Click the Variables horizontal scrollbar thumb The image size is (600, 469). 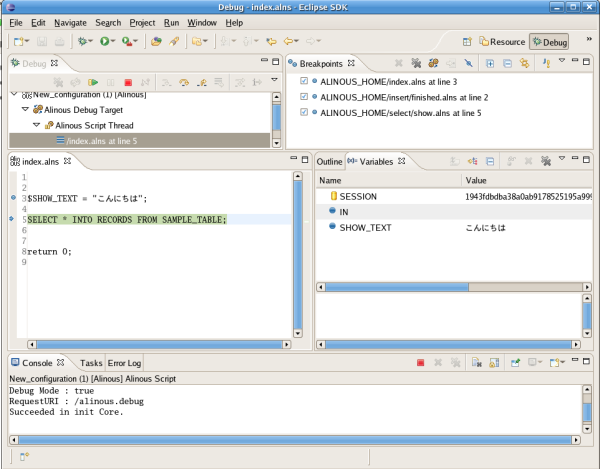[x=397, y=287]
